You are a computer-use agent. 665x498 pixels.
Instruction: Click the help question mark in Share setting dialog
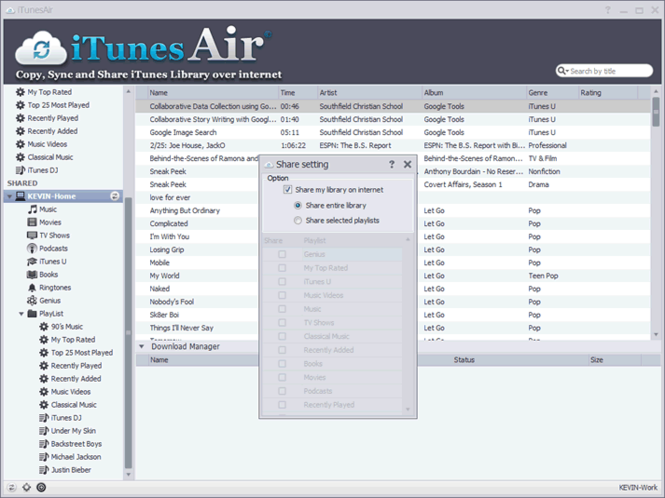[391, 164]
